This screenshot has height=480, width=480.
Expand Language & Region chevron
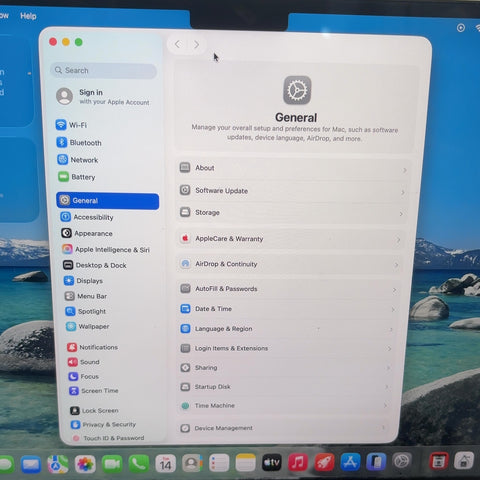(x=391, y=330)
